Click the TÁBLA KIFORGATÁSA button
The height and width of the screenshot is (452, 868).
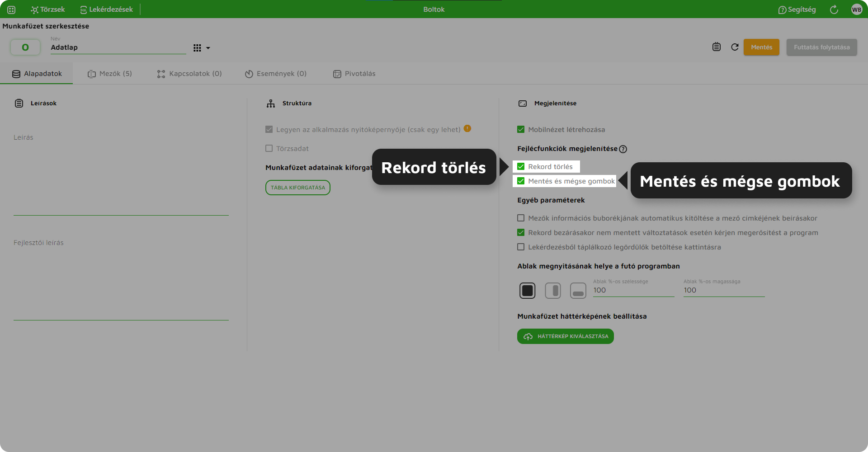pos(298,188)
